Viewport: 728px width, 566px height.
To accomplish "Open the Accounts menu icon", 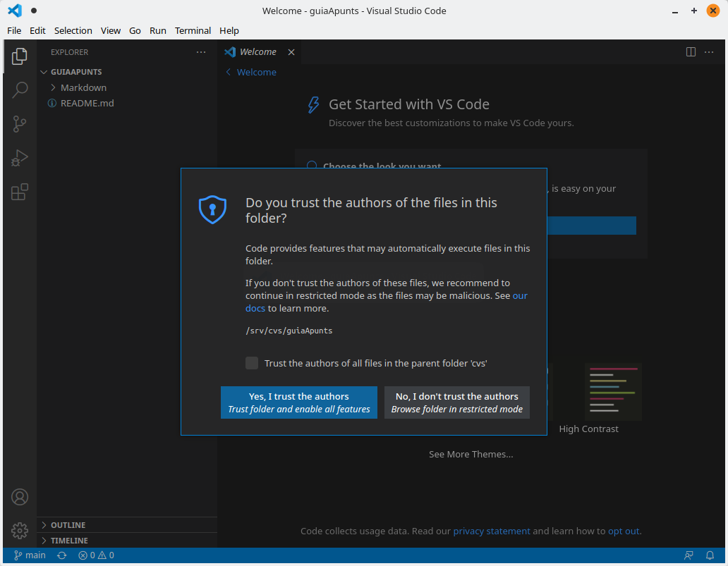I will pos(20,497).
